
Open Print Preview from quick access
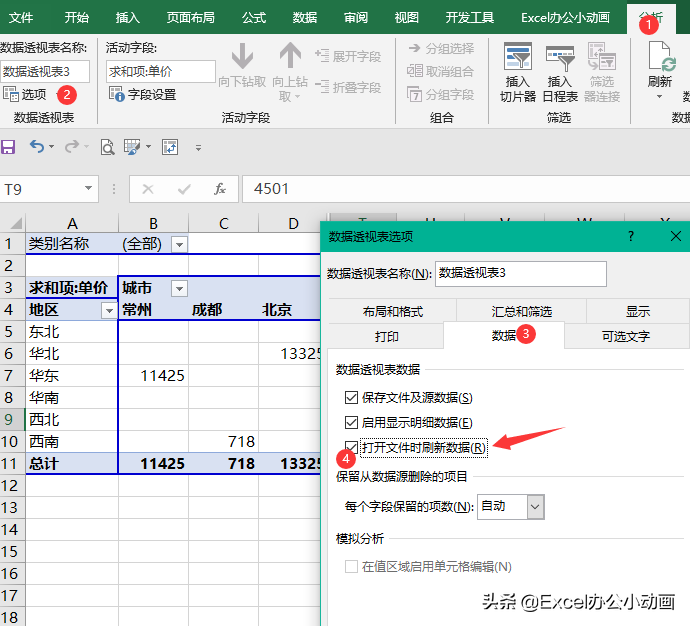point(107,147)
